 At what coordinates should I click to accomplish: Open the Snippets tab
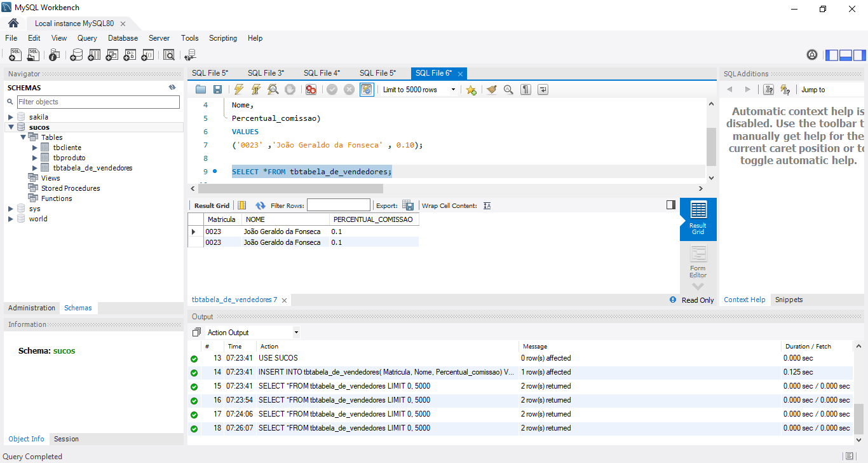[789, 300]
